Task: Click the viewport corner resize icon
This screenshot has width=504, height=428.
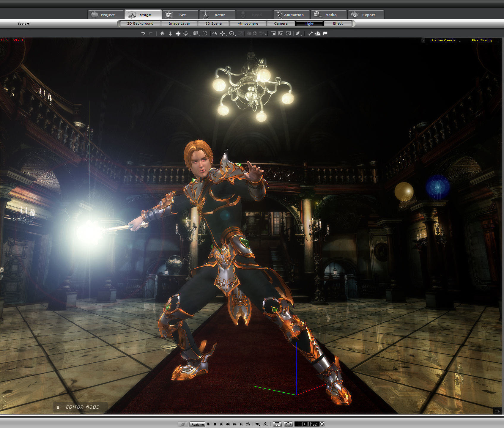Action: (497, 411)
